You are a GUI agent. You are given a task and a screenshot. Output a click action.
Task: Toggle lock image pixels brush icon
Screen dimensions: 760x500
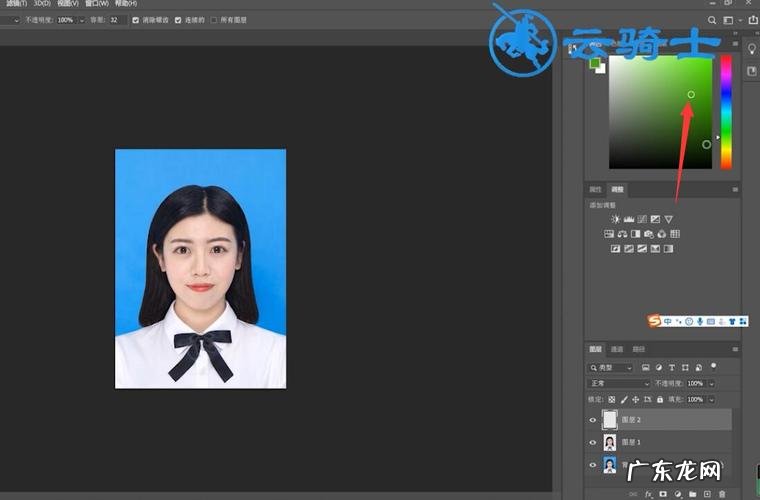coord(624,400)
